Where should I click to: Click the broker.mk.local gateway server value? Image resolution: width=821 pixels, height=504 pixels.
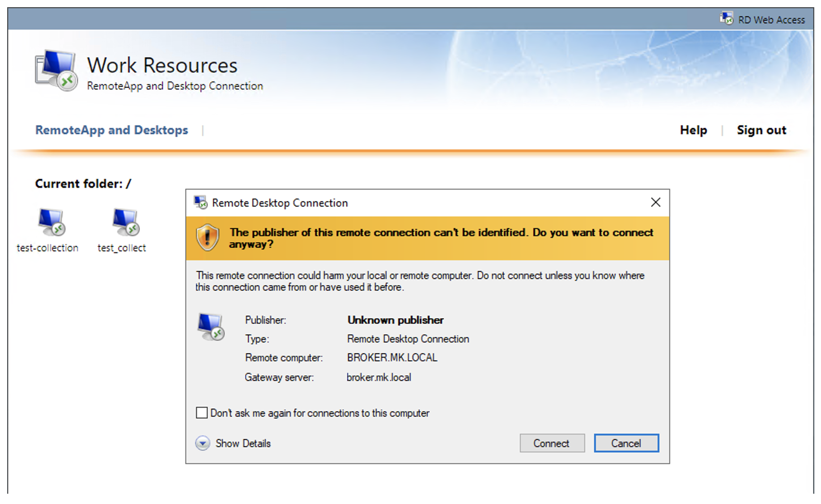(x=379, y=377)
